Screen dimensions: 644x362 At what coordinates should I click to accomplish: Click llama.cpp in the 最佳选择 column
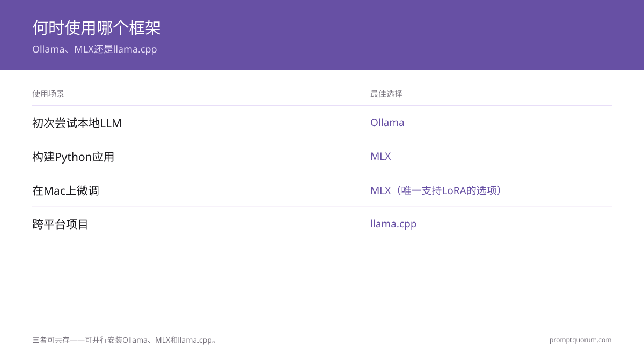(393, 224)
